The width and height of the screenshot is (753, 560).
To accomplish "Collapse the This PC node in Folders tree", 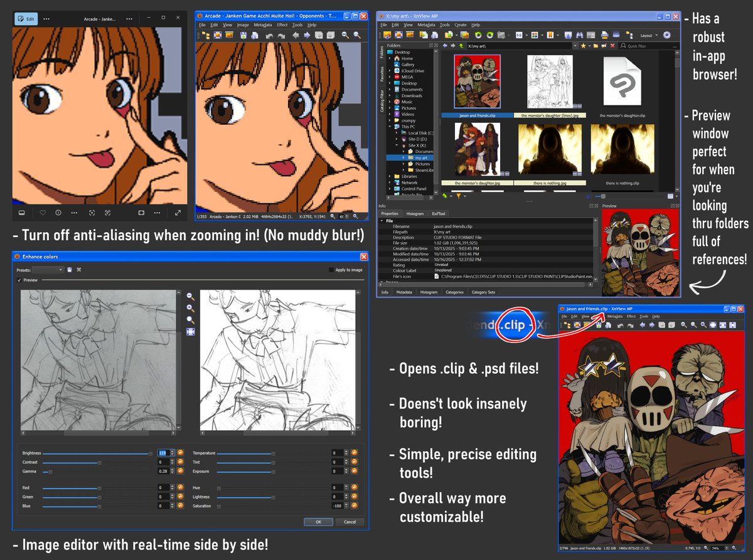I will pos(390,127).
